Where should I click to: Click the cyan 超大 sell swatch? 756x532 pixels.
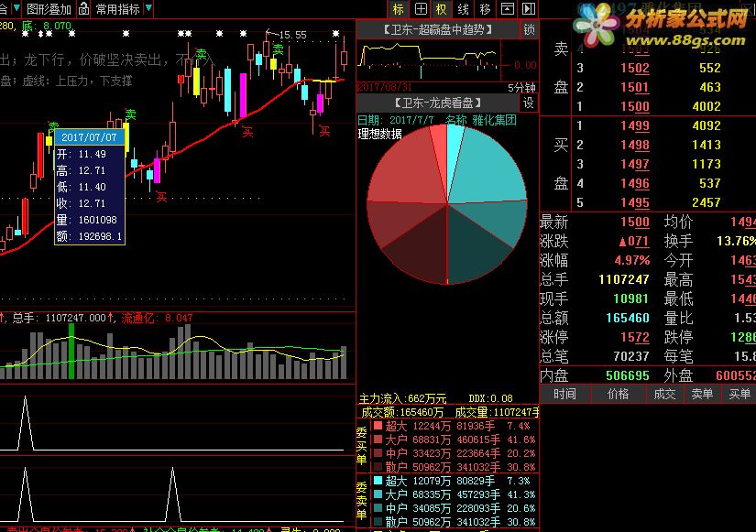pos(378,481)
